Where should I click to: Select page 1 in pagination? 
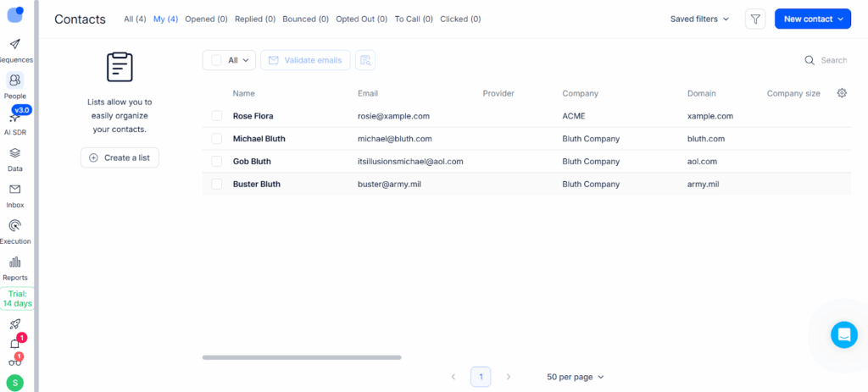coord(481,377)
